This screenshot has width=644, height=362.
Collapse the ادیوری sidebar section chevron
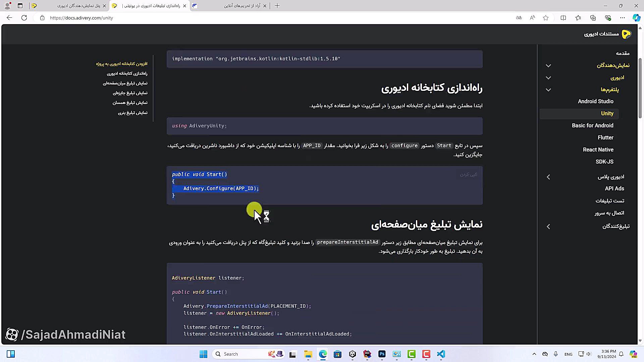[x=548, y=78]
